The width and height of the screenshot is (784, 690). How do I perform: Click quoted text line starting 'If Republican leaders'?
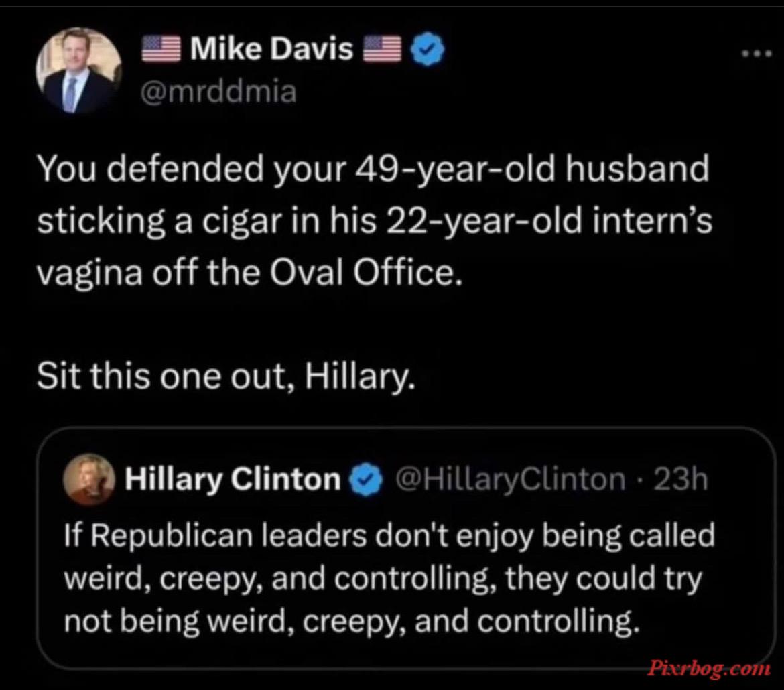pyautogui.click(x=389, y=535)
